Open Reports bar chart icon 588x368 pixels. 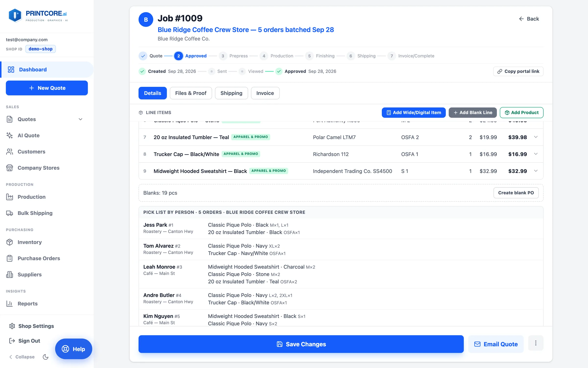coord(10,303)
